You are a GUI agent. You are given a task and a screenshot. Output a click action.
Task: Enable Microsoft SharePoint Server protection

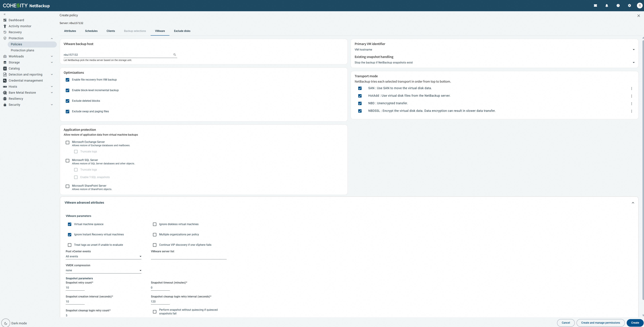(x=68, y=186)
